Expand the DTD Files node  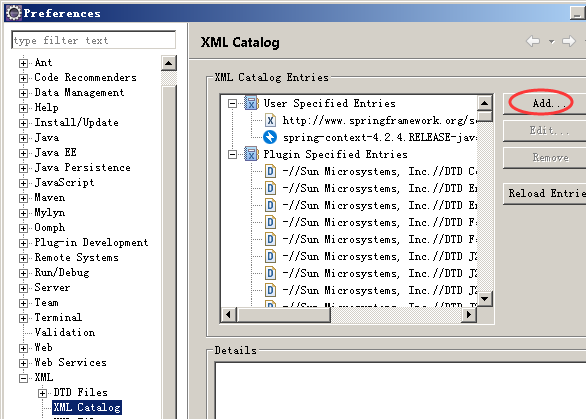pyautogui.click(x=42, y=393)
